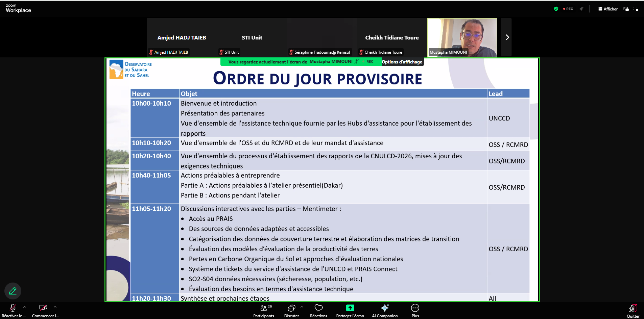Open Options d'affichage menu

click(402, 62)
